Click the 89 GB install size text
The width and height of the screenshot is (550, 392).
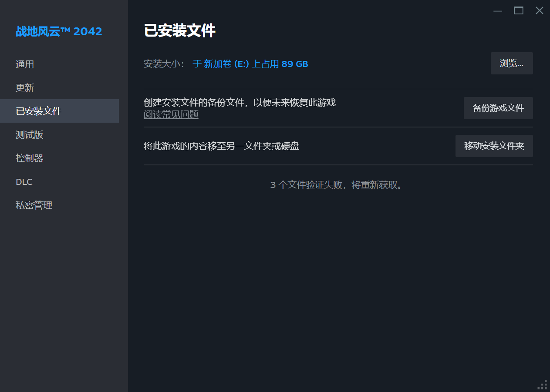tap(296, 64)
